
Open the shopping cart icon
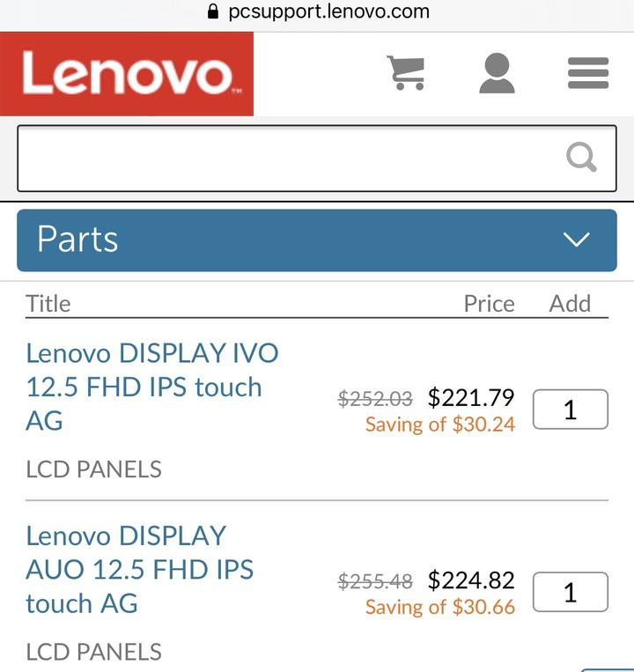(405, 73)
